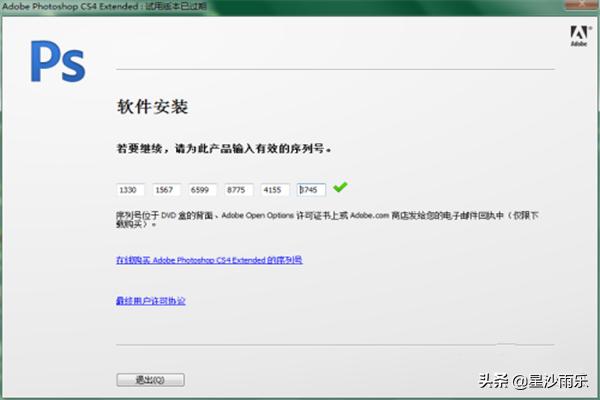600x400 pixels.
Task: Click the Adobe Photoshop CS4 Extended title bar
Action: click(300, 7)
